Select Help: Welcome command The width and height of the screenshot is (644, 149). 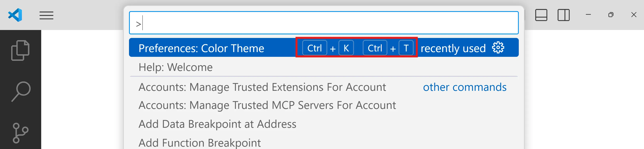(x=176, y=67)
